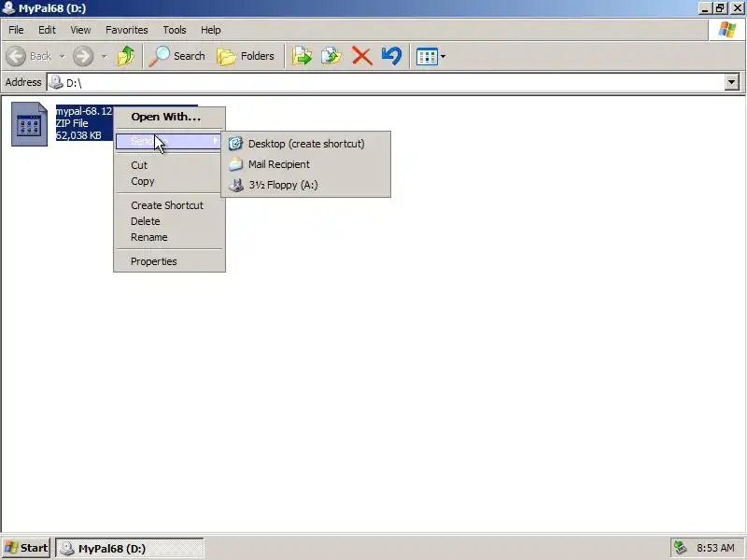Click the 8:53 AM clock
The image size is (747, 560).
[715, 548]
